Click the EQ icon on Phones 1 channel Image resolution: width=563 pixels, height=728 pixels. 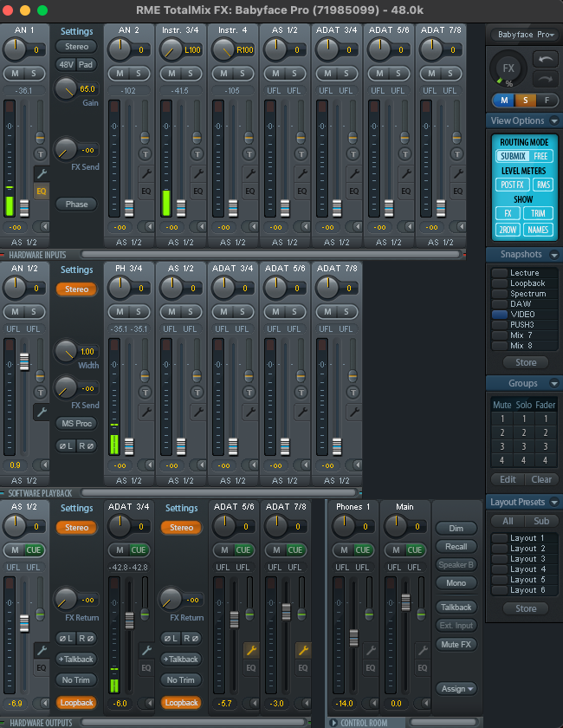(x=371, y=667)
